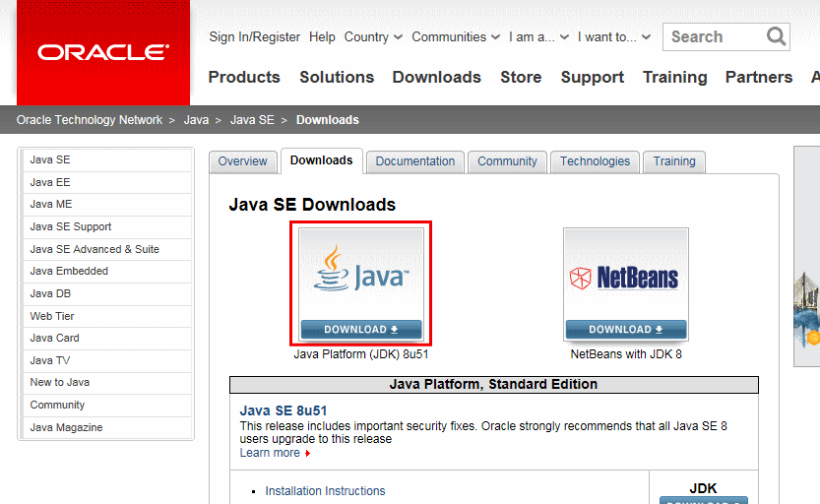Open the Products menu
This screenshot has width=820, height=504.
(244, 77)
